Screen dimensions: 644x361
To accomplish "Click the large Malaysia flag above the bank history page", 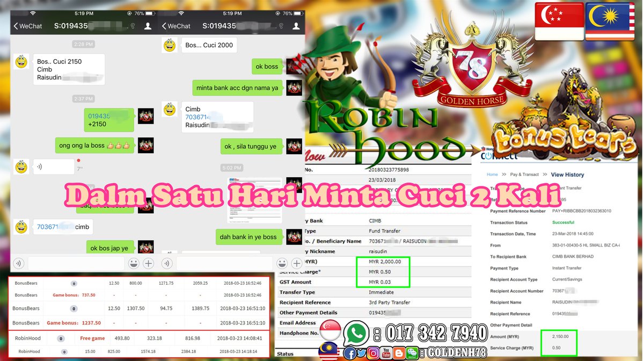I will (610, 21).
